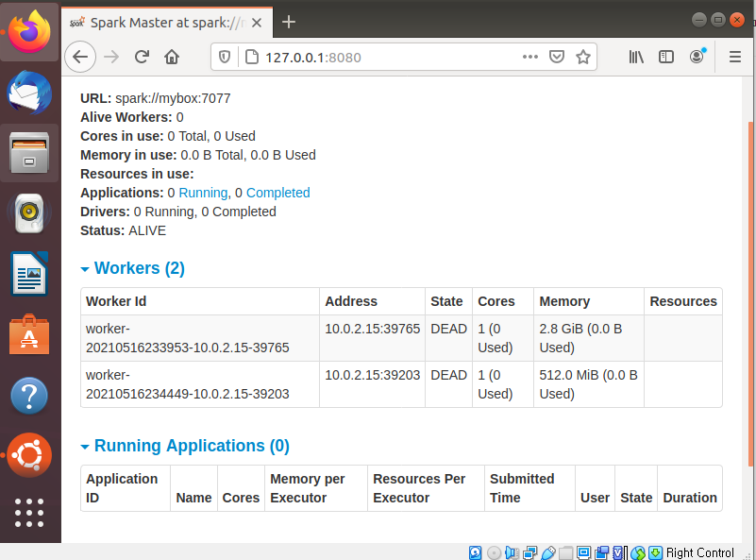Open Ubuntu Software from the dock

(29, 334)
